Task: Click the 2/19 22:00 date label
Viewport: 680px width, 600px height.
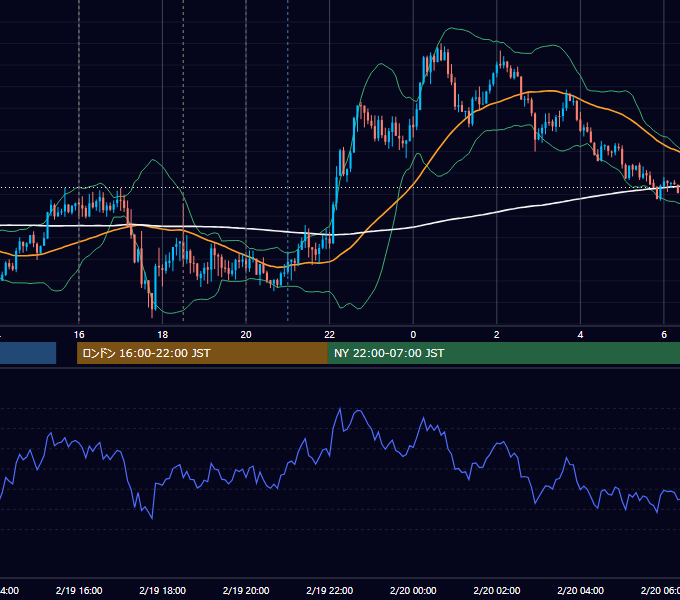Action: [330, 590]
